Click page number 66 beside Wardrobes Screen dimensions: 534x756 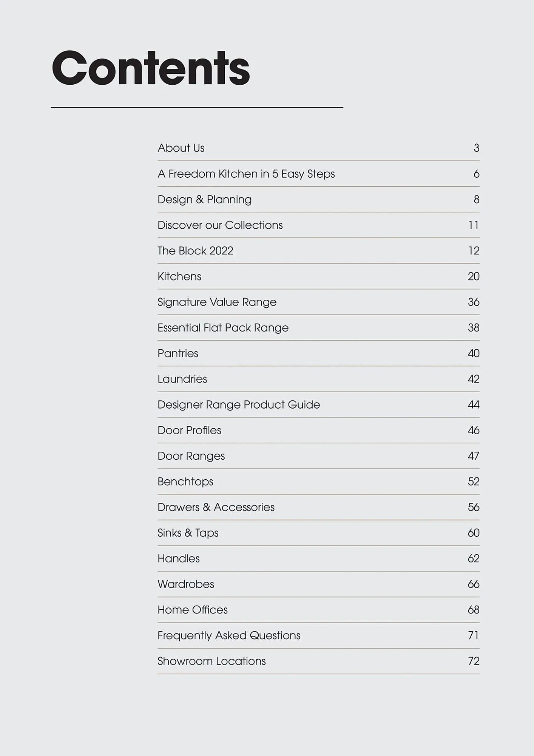pyautogui.click(x=474, y=584)
